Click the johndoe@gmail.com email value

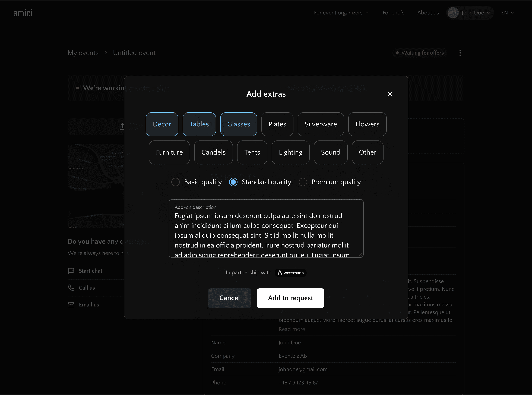pyautogui.click(x=303, y=369)
